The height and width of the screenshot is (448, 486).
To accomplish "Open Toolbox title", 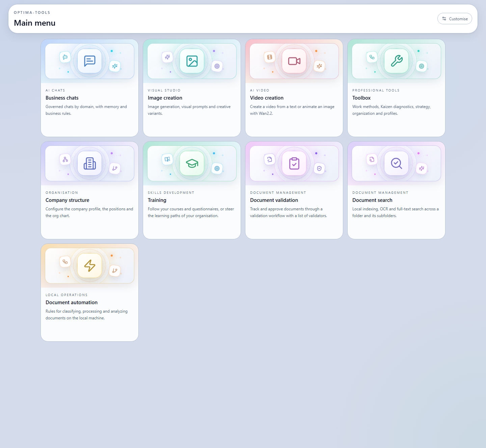I will [x=361, y=98].
